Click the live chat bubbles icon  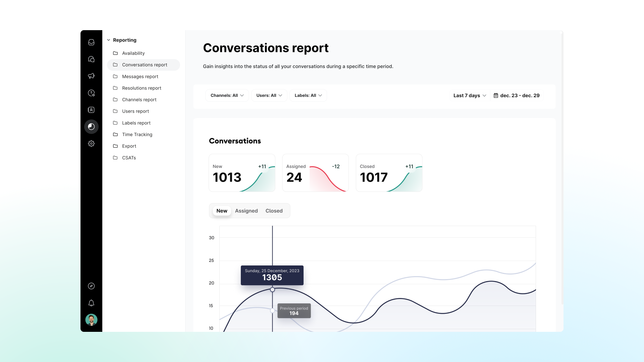91,59
